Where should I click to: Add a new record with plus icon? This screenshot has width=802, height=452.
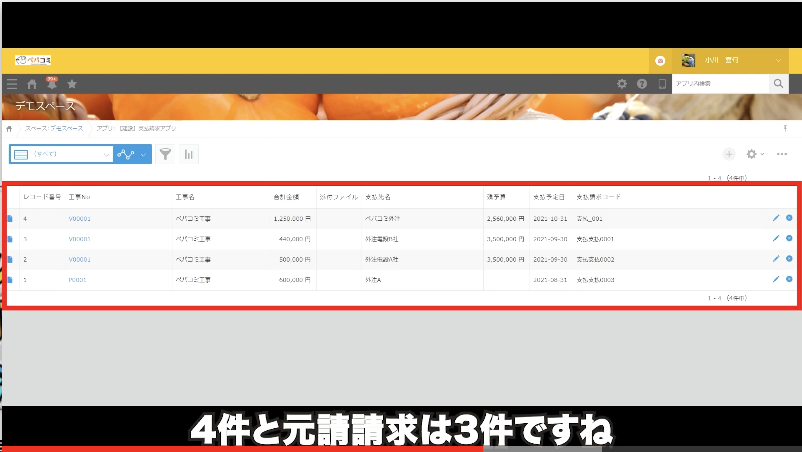point(728,154)
